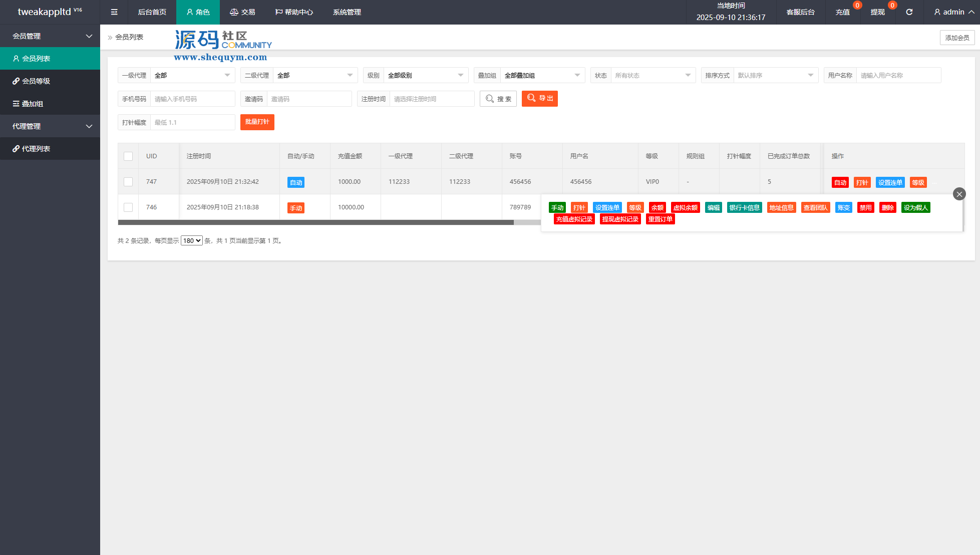Open the 排序方式 sort dropdown
The width and height of the screenshot is (980, 555).
[775, 76]
